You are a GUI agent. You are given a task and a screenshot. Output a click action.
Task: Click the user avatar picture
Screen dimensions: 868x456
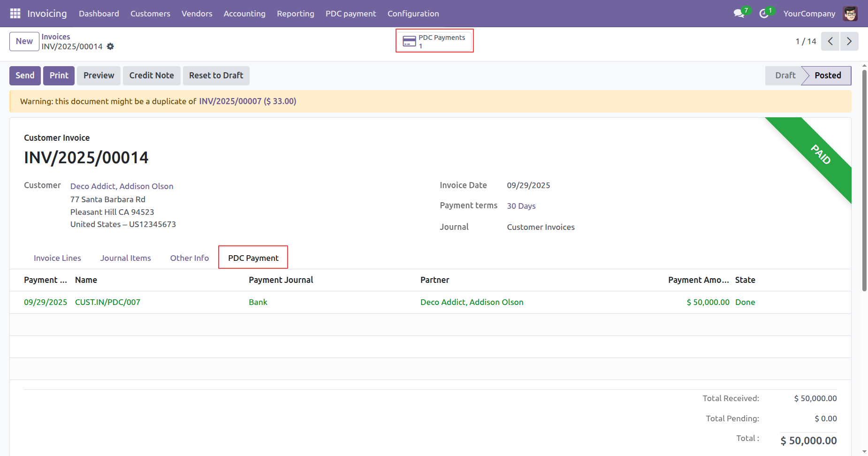tap(850, 14)
